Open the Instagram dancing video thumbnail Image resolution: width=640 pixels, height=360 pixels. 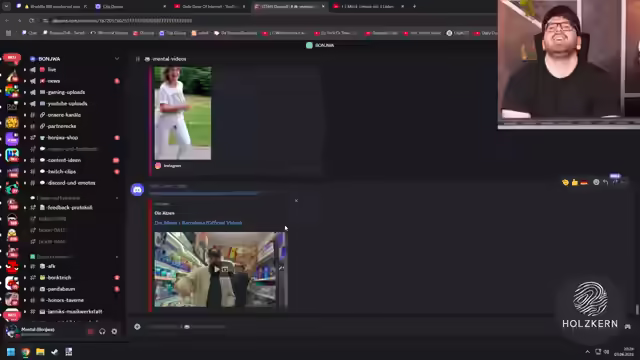tap(183, 113)
